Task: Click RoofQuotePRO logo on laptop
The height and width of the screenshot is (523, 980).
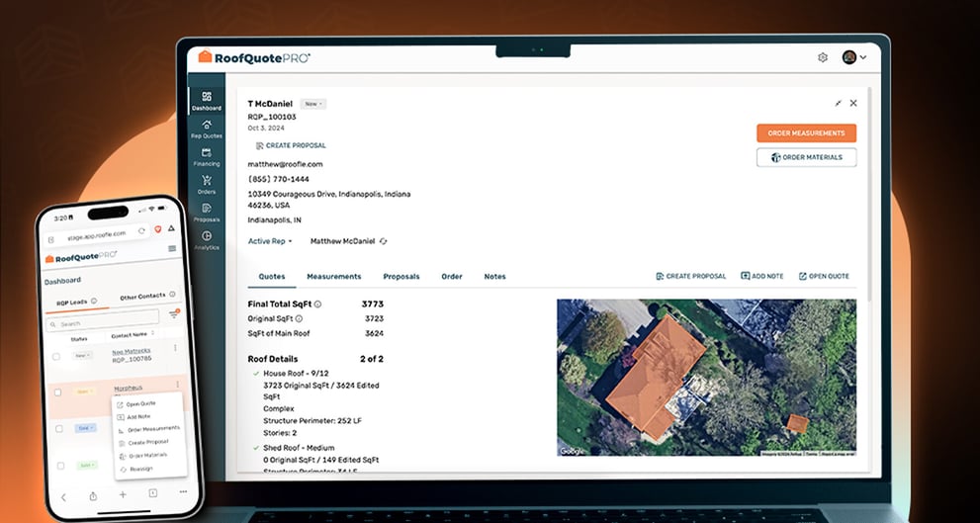Action: click(x=254, y=57)
